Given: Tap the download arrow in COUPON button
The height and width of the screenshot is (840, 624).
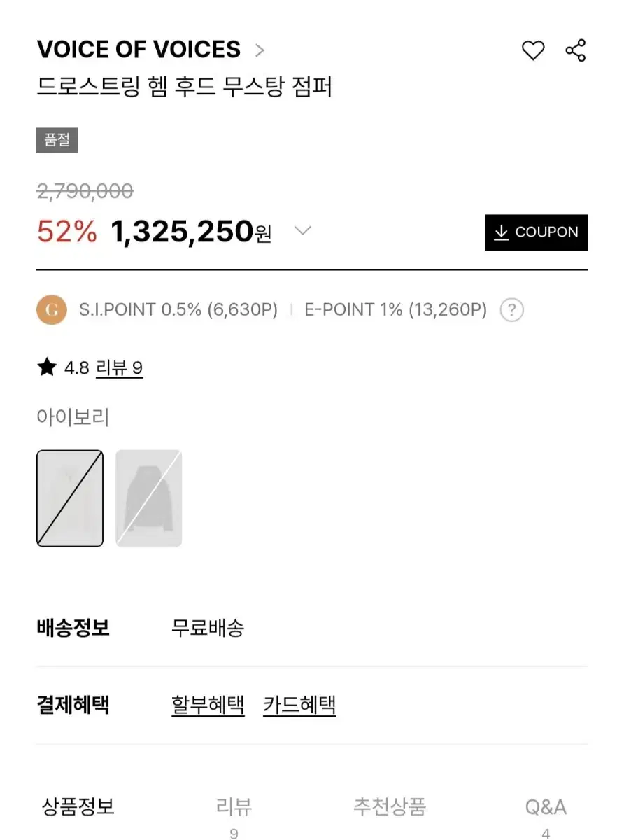Looking at the screenshot, I should pos(501,232).
